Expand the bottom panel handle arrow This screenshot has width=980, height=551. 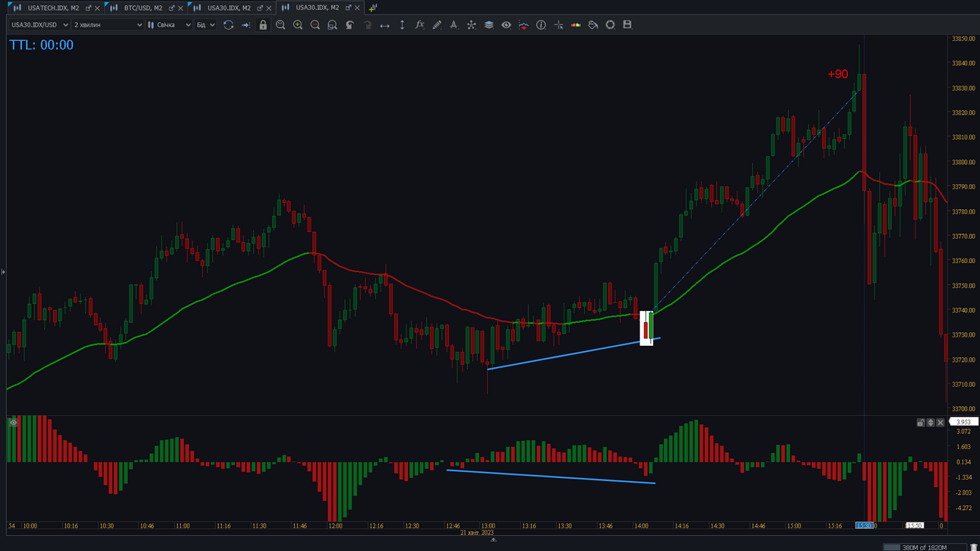pos(493,540)
